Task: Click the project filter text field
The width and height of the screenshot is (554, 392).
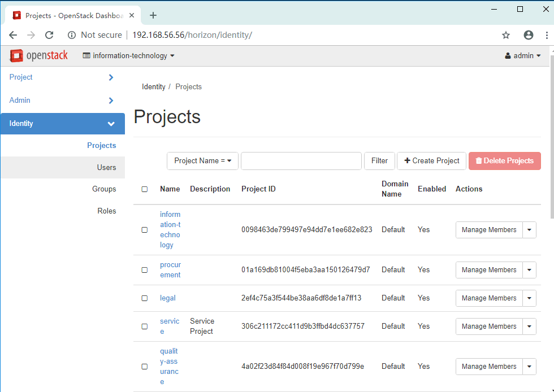Action: (x=301, y=161)
